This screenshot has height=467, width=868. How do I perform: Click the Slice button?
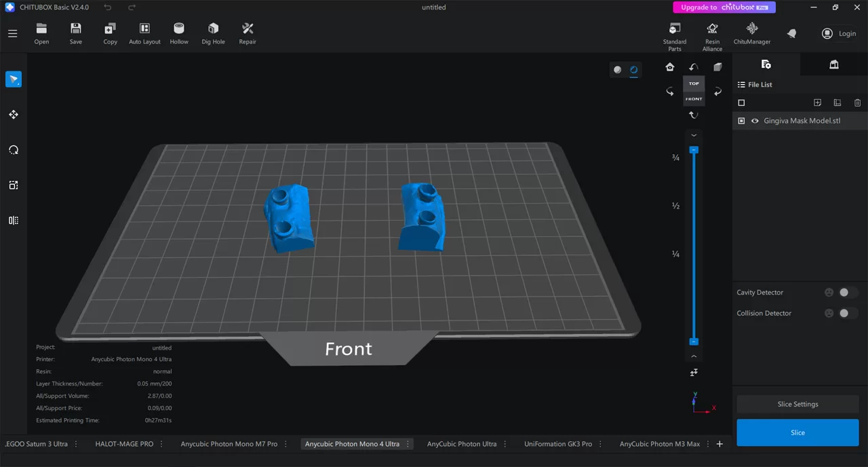click(797, 432)
